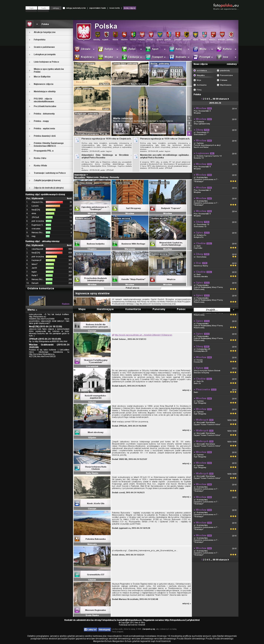
Task: Click 'Pokaż więcej' below investments
Action: [x=132, y=288]
